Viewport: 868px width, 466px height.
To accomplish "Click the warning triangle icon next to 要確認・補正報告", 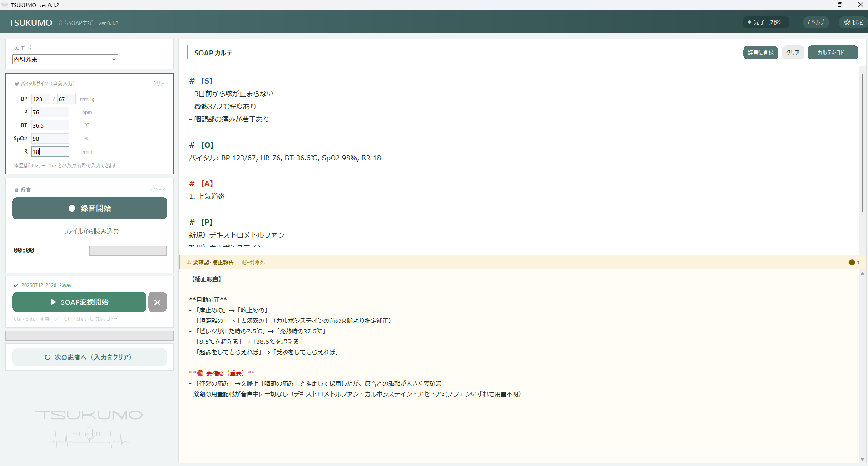I will pos(189,263).
